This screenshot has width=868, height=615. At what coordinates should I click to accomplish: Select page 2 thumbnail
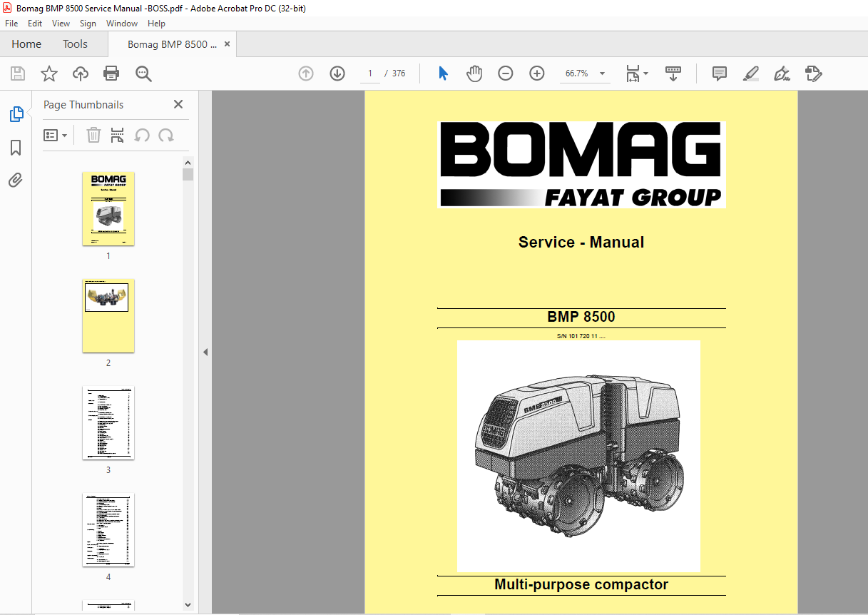[x=108, y=315]
